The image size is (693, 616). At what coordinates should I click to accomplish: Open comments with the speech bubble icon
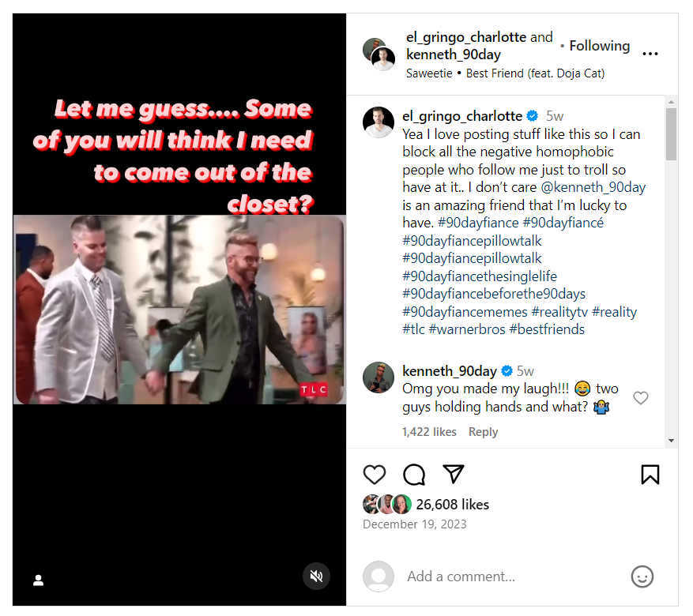(414, 475)
